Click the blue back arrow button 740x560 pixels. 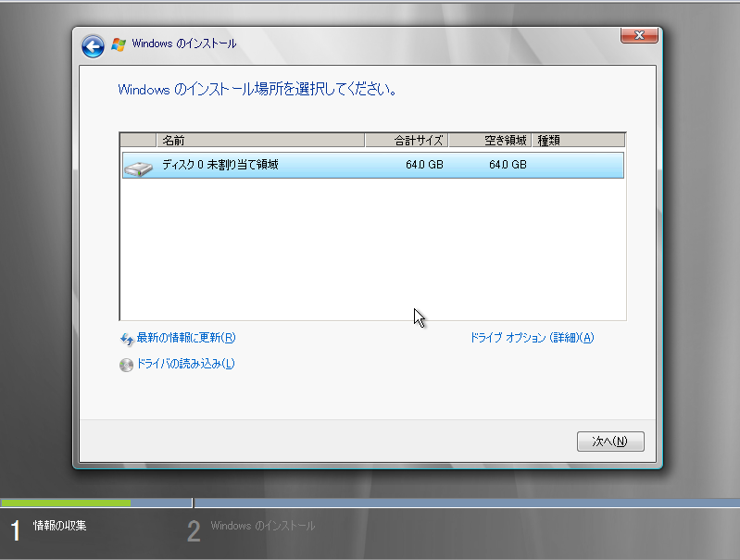pyautogui.click(x=93, y=46)
